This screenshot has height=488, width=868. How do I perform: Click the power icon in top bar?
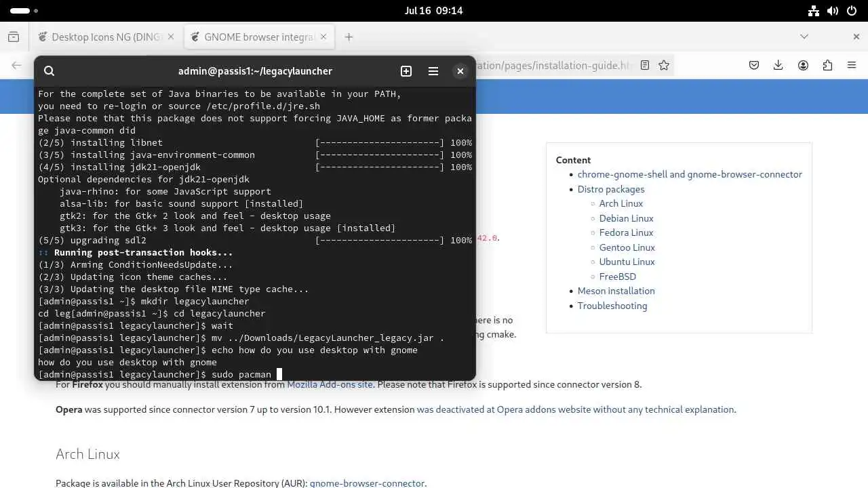[x=852, y=11]
